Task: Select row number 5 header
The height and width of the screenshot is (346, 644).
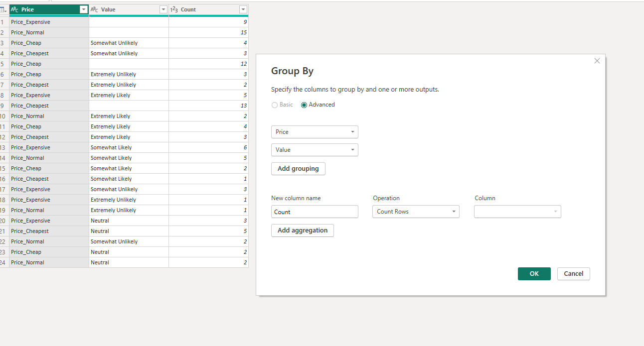Action: tap(4, 64)
